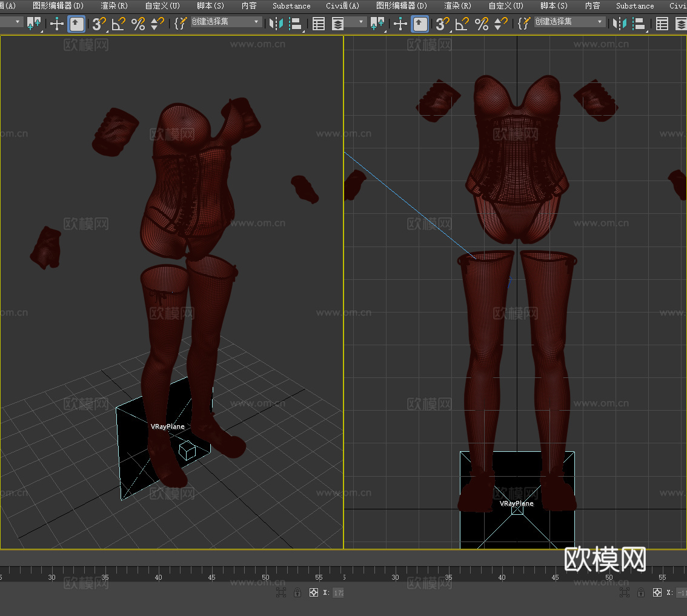Toggle Selection Lock in left status bar
687x616 pixels.
tap(297, 593)
